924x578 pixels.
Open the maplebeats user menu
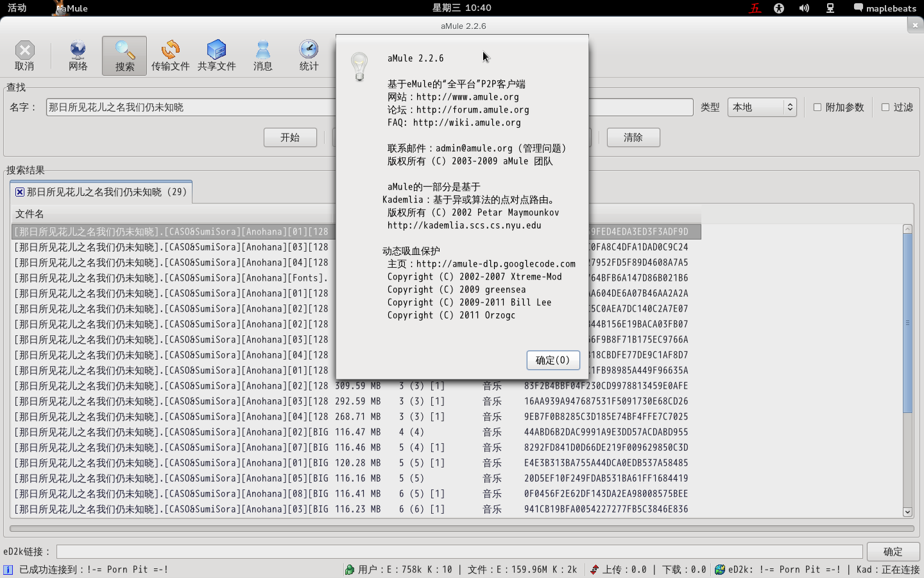click(885, 8)
